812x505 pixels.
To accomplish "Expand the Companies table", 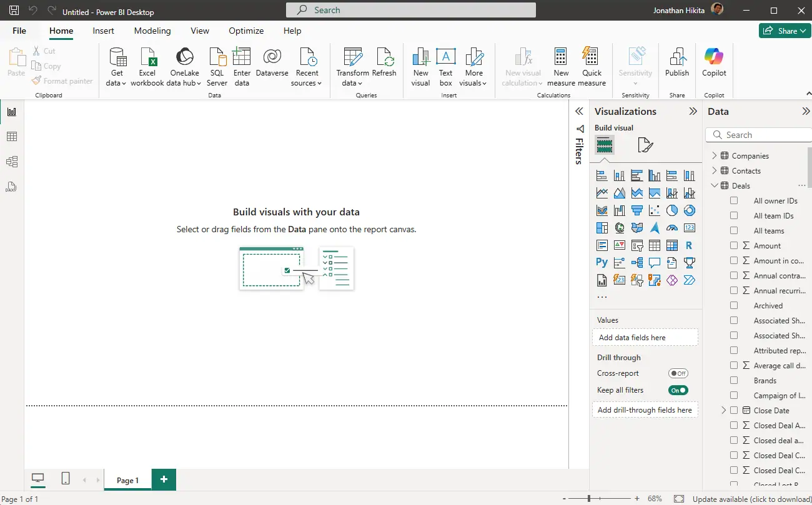I will [715, 156].
